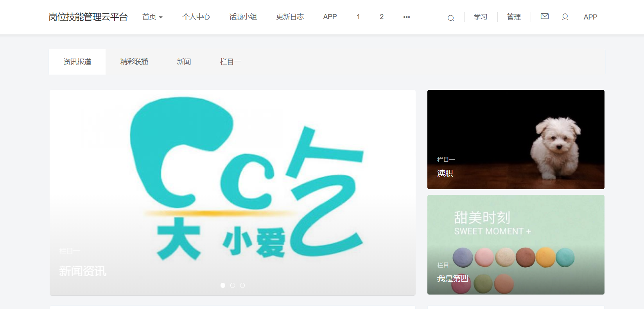Click the 学习 link in header

pyautogui.click(x=480, y=17)
